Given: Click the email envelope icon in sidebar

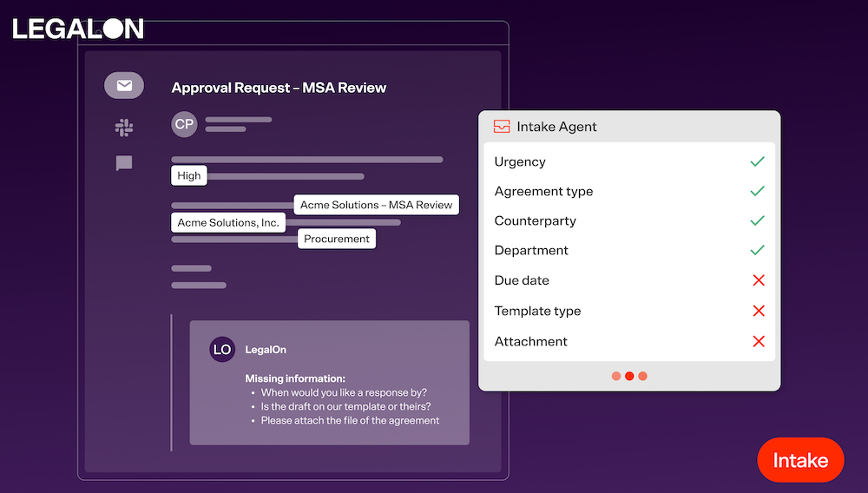Looking at the screenshot, I should coord(124,85).
